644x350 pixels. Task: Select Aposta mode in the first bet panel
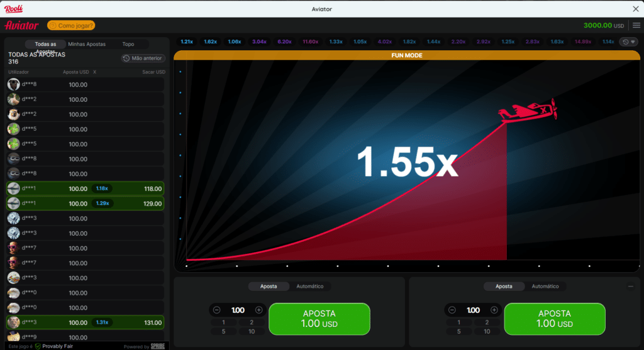(269, 287)
